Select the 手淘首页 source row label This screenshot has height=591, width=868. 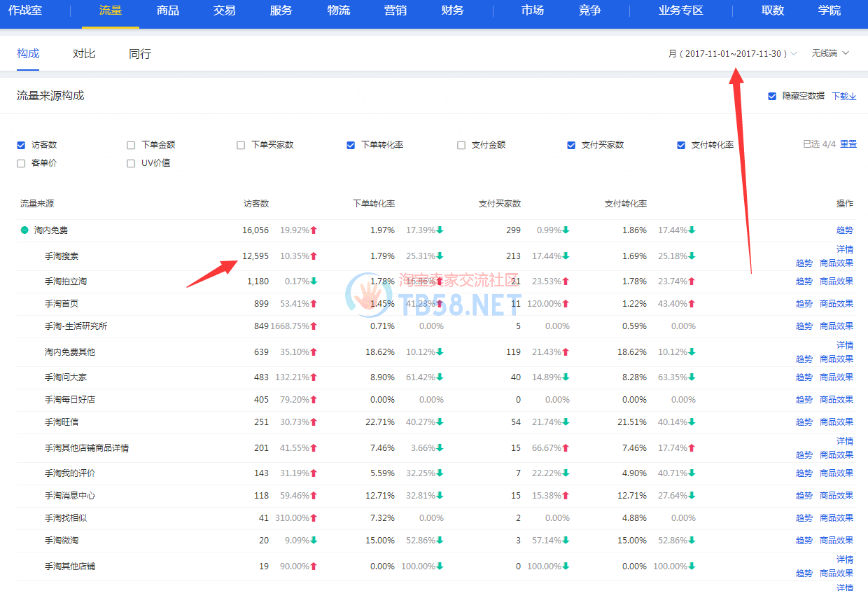62,304
